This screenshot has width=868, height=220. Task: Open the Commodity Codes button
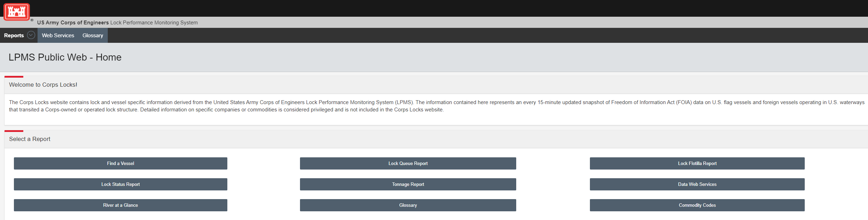(697, 205)
